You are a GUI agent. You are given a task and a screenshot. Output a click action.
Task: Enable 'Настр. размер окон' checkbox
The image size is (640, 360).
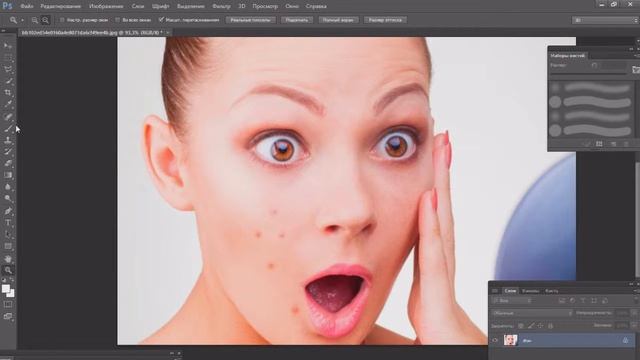tap(62, 20)
